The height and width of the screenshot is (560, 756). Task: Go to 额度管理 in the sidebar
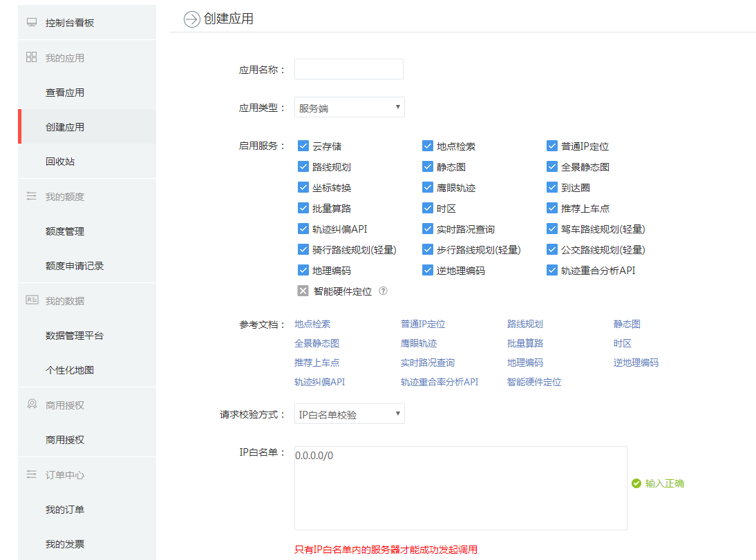point(65,231)
